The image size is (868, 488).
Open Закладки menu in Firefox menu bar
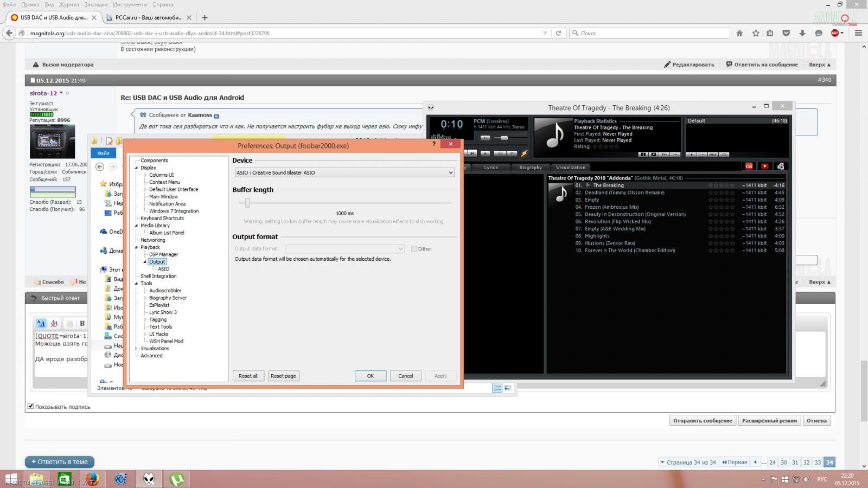95,4
